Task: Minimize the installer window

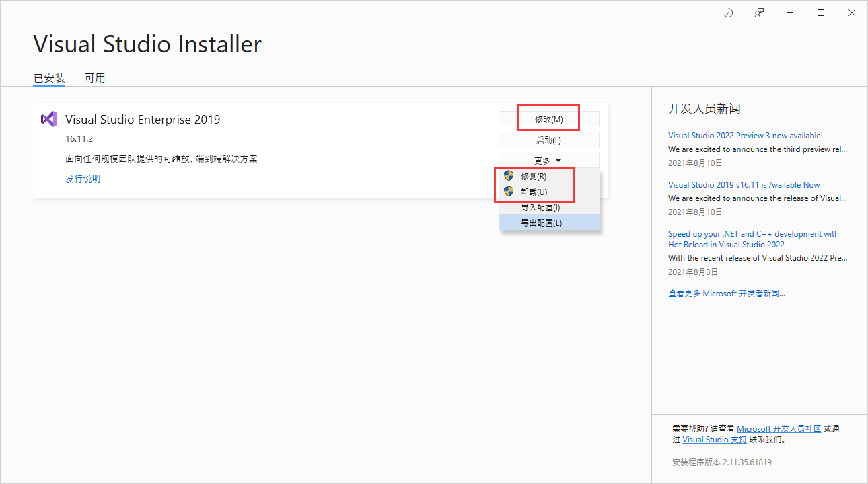Action: [790, 13]
